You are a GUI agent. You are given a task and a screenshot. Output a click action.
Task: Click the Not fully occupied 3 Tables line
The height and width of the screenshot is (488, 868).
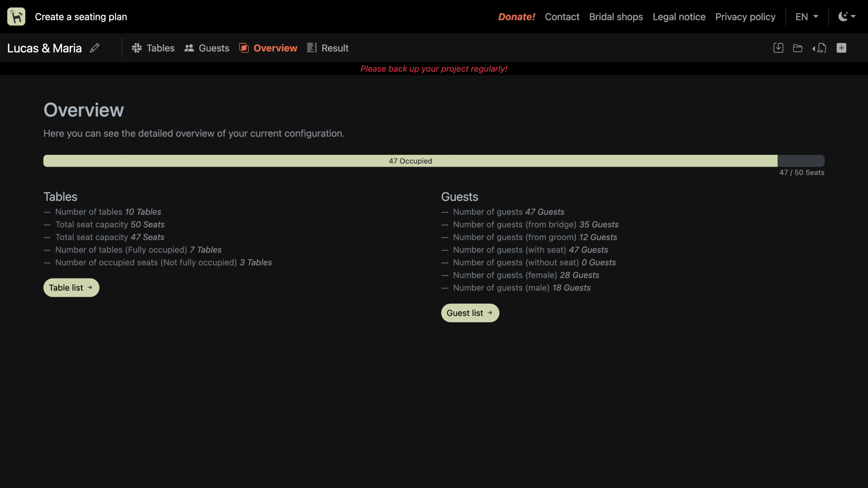point(163,262)
